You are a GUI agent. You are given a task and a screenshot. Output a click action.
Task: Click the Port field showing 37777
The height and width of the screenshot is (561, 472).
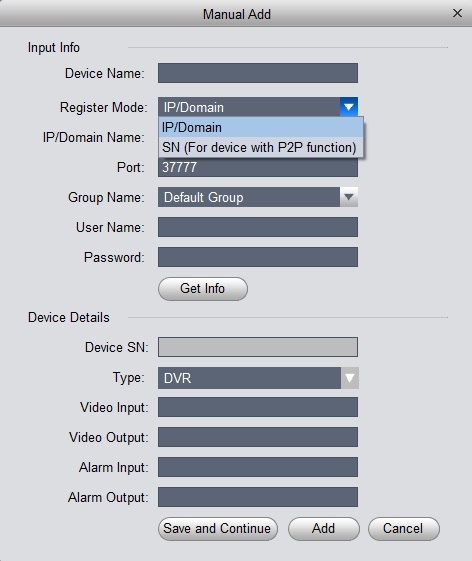[x=258, y=167]
